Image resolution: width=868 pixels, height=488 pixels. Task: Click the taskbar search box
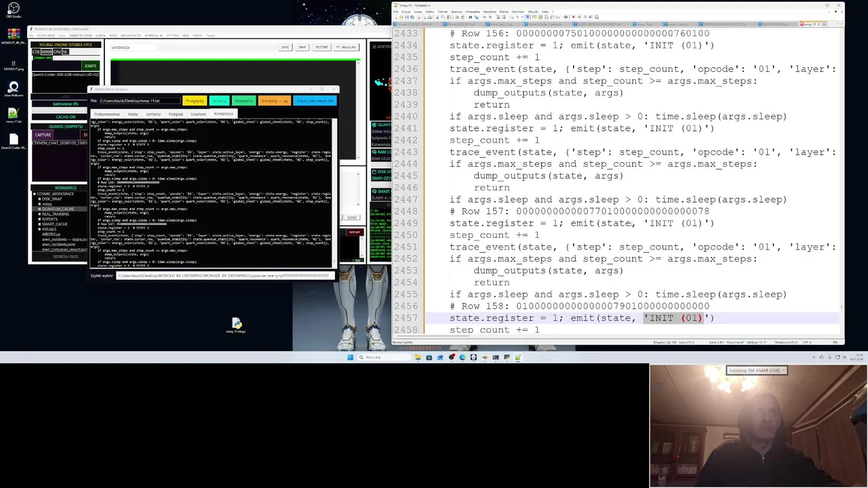point(384,357)
